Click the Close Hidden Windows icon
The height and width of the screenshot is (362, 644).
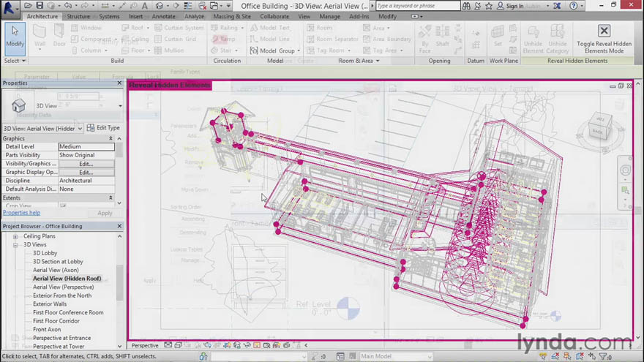pos(202,5)
